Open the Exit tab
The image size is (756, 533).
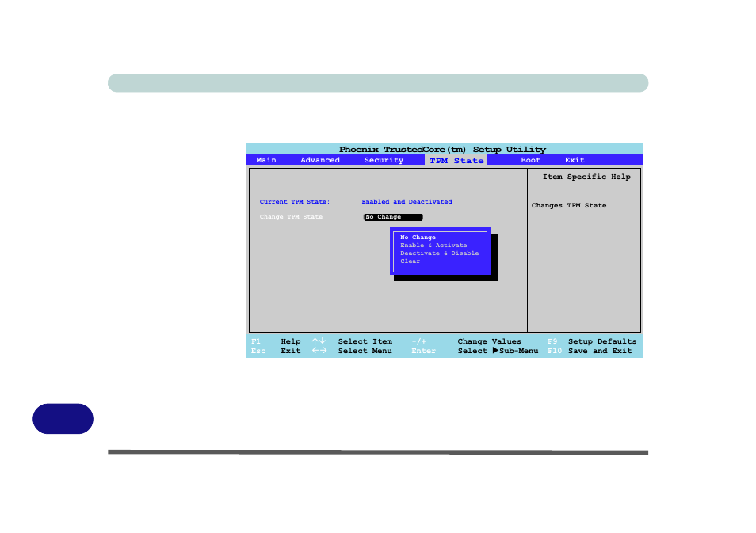[575, 160]
